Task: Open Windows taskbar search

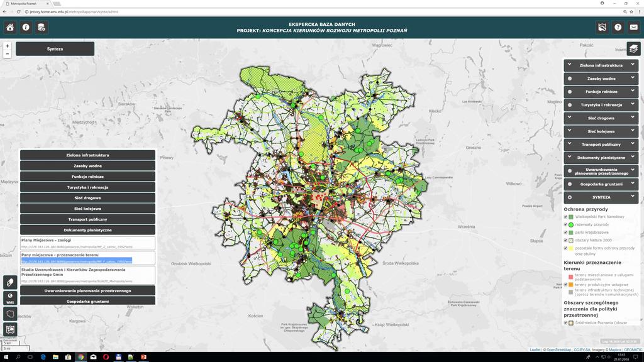Action: tap(18, 357)
